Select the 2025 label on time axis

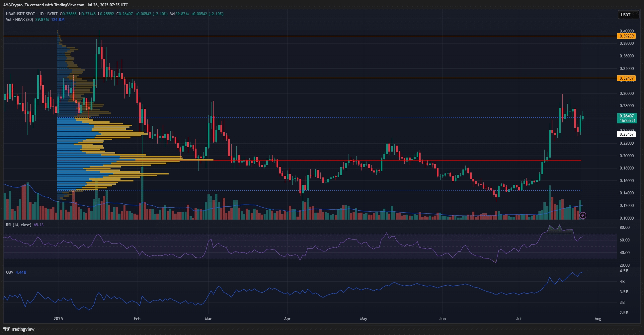[58, 318]
